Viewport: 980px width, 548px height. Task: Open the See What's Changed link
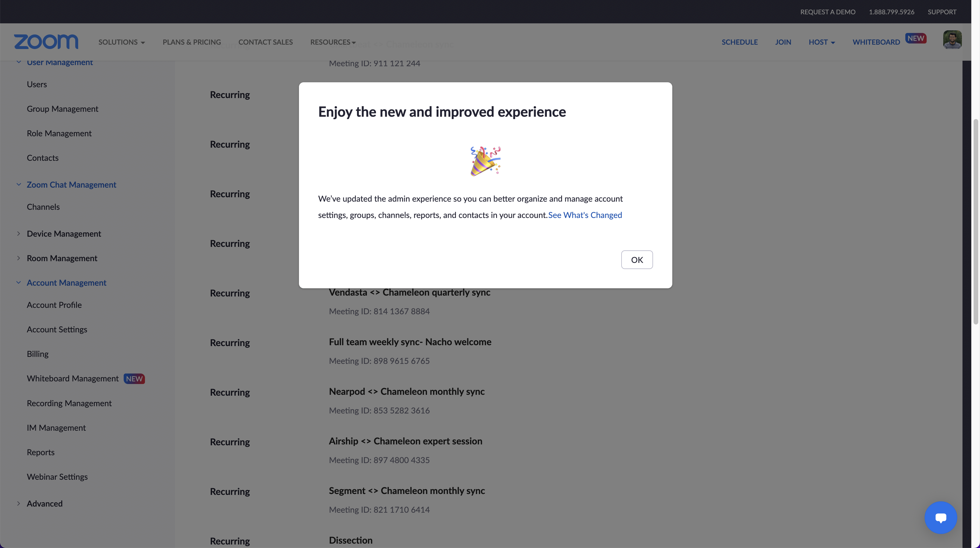[585, 215]
